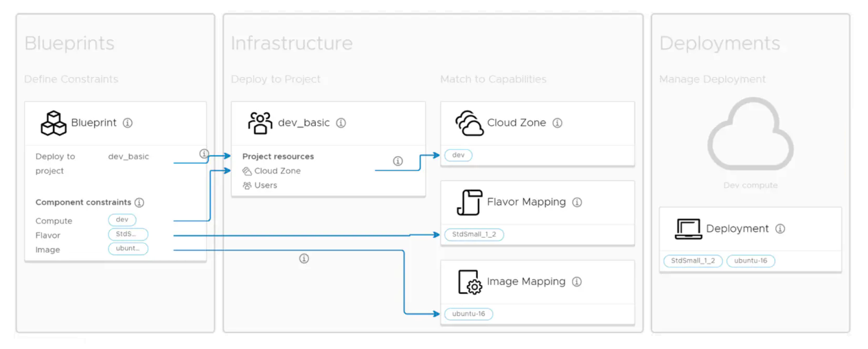
Task: Select the dev tag in Compute constraint
Action: (122, 220)
